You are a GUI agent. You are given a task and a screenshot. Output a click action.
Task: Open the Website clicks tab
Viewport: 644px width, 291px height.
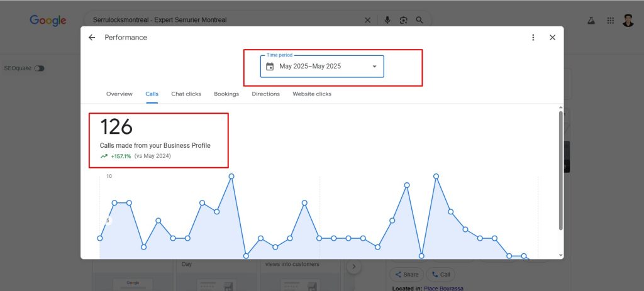click(312, 94)
